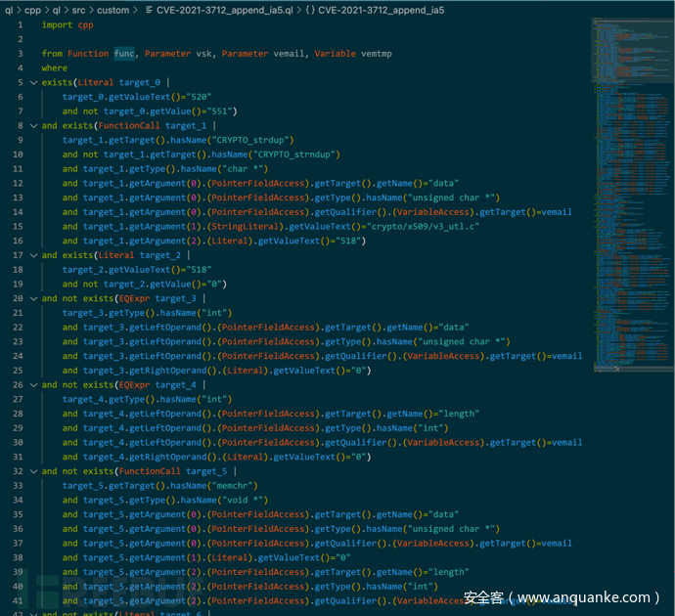This screenshot has height=616, width=675.
Task: Select the 'custom' breadcrumb segment
Action: [x=113, y=10]
